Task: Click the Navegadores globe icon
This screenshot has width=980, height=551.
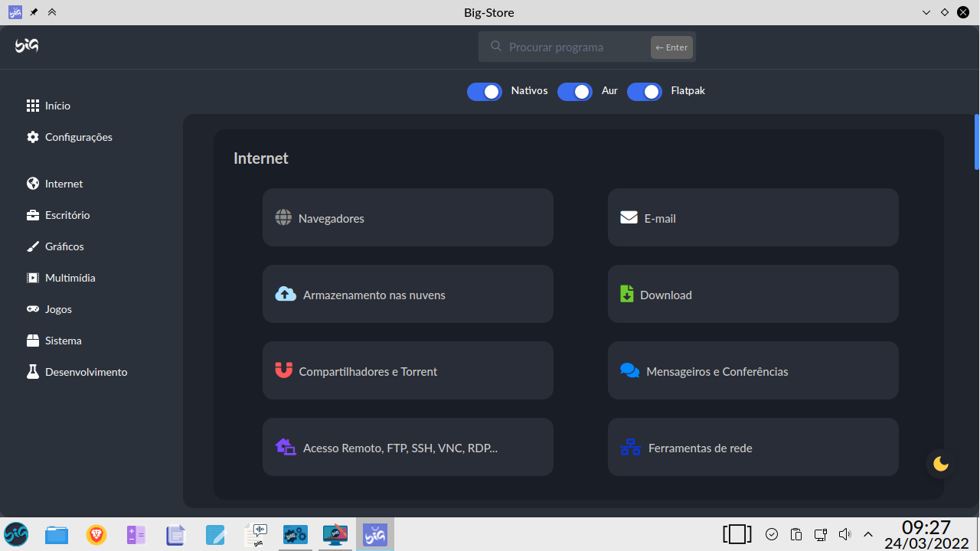Action: [283, 217]
